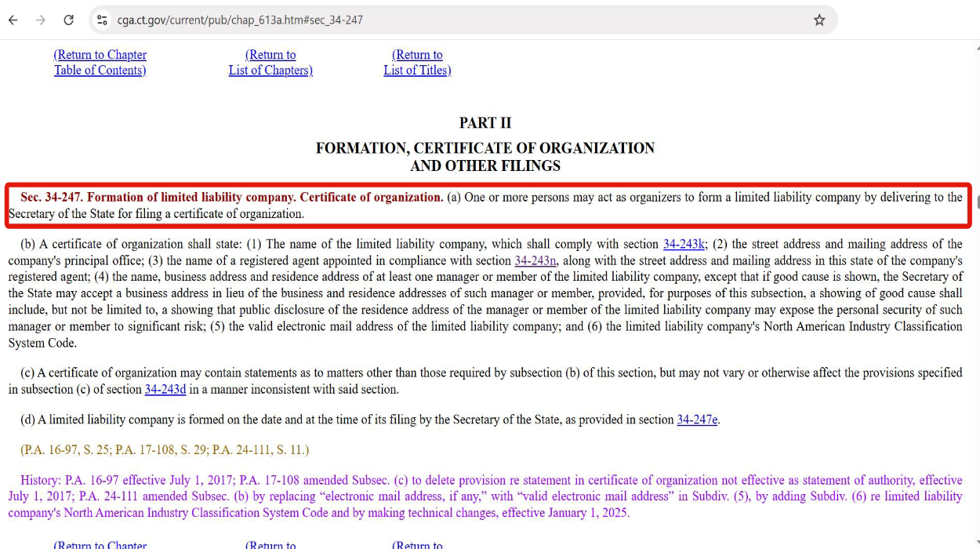Open the 34-247e section reference

tap(697, 420)
